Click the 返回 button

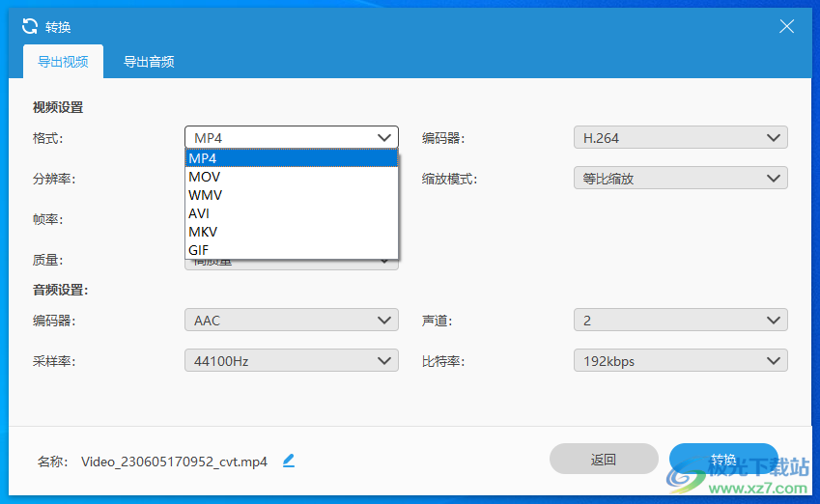604,459
